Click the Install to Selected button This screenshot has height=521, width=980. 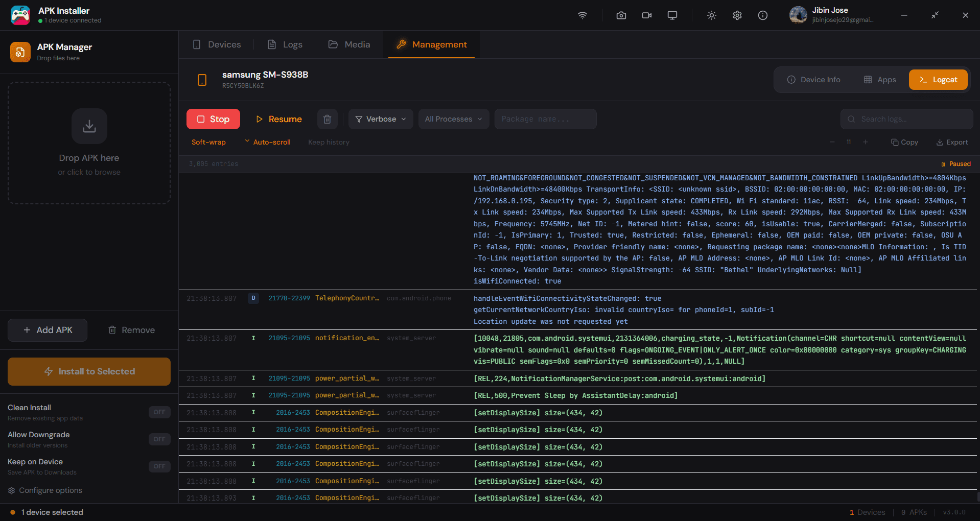[89, 371]
